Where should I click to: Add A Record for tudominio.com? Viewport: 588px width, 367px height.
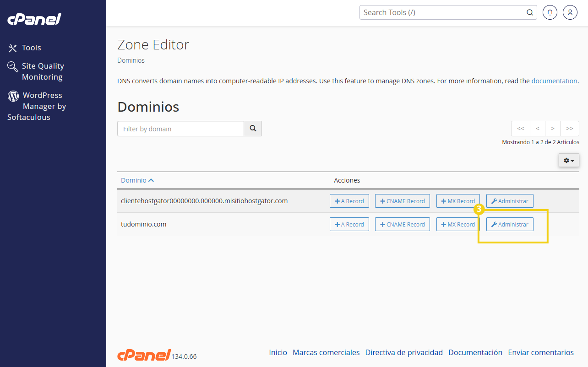pos(349,224)
